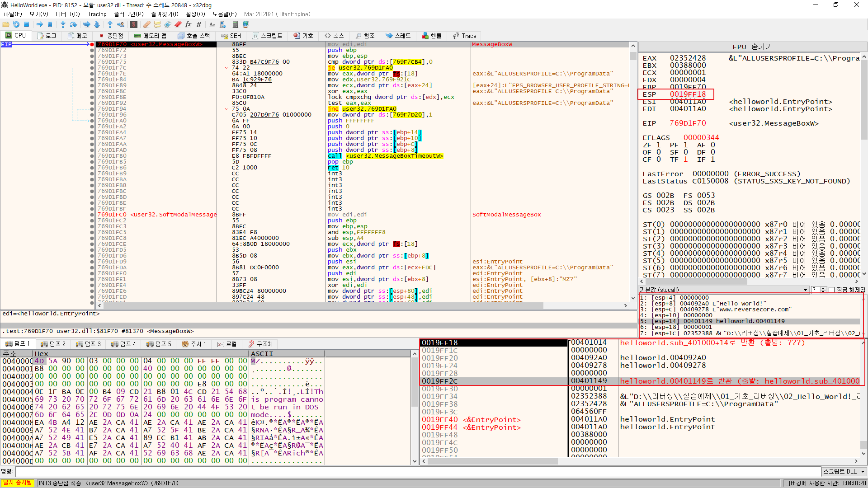Screen dimensions: 868x488
Task: Click disassembly scrollbar down arrow
Action: point(633,298)
